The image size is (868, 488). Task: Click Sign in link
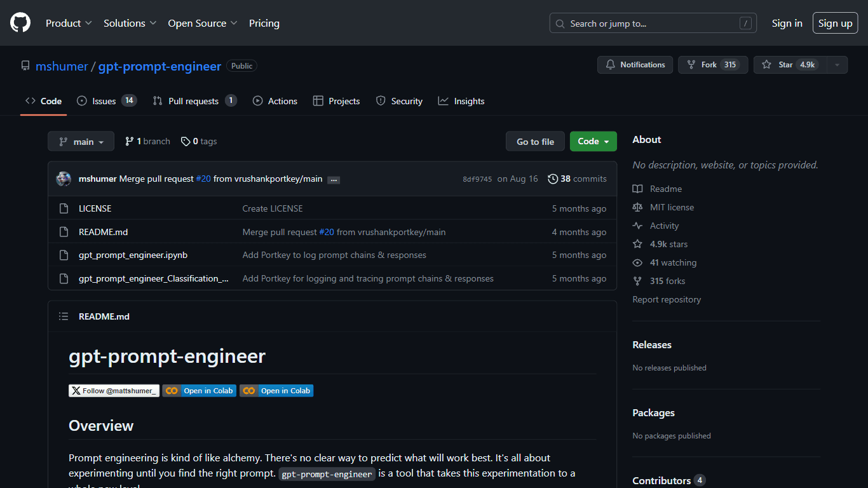(787, 23)
